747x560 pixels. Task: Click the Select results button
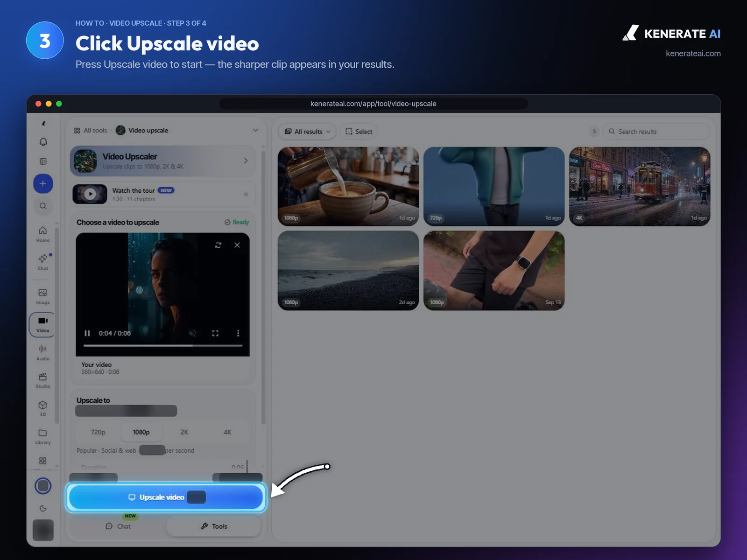coord(359,132)
